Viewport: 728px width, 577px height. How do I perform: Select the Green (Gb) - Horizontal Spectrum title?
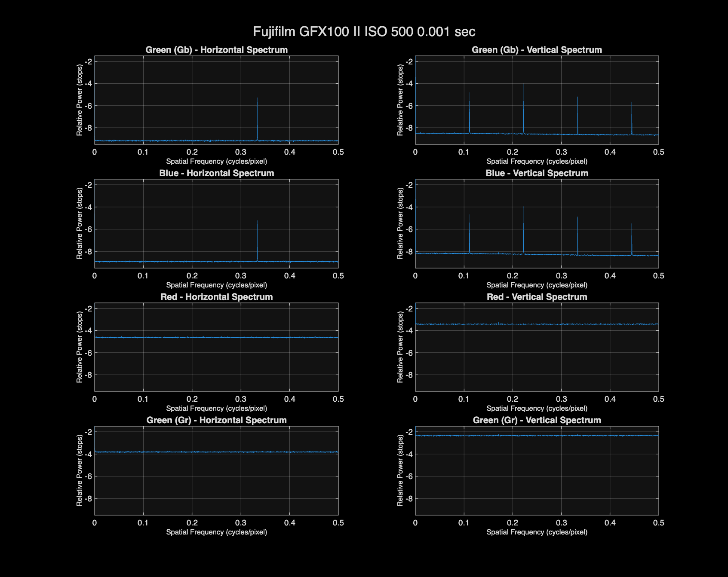(x=217, y=50)
